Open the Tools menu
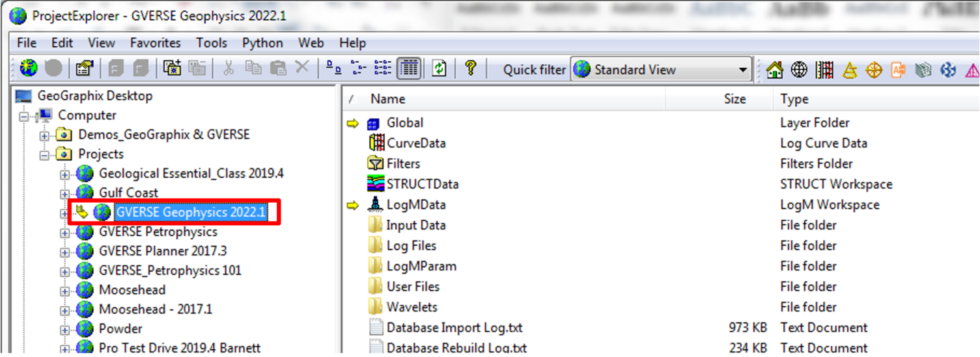This screenshot has height=357, width=980. click(212, 43)
